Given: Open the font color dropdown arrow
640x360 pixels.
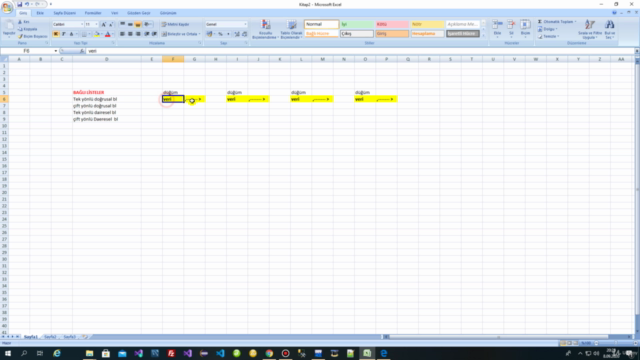Looking at the screenshot, I should pos(113,34).
